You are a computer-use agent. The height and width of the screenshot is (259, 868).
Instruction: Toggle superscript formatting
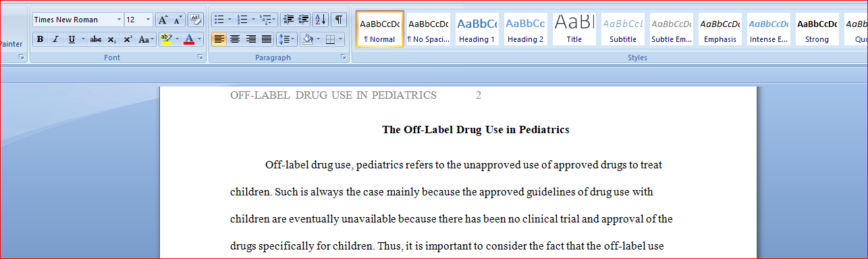(128, 39)
